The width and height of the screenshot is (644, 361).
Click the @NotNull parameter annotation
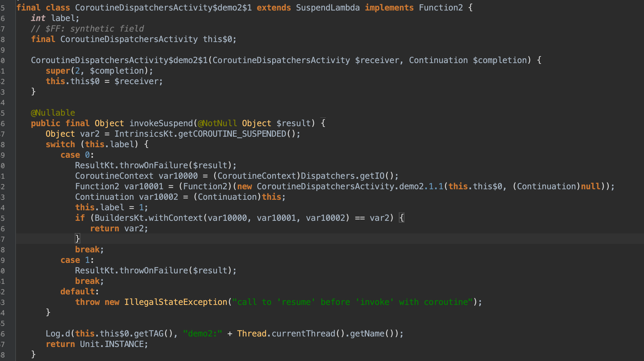217,123
